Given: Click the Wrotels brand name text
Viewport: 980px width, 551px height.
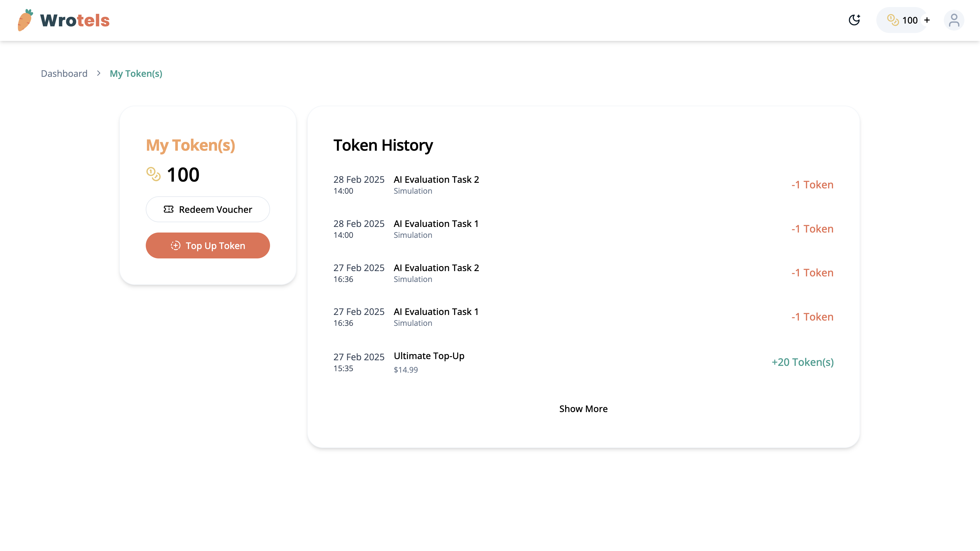Looking at the screenshot, I should coord(75,21).
